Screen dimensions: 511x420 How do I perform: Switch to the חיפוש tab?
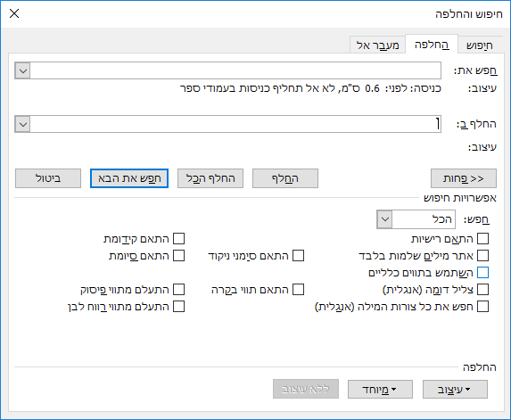coord(480,45)
